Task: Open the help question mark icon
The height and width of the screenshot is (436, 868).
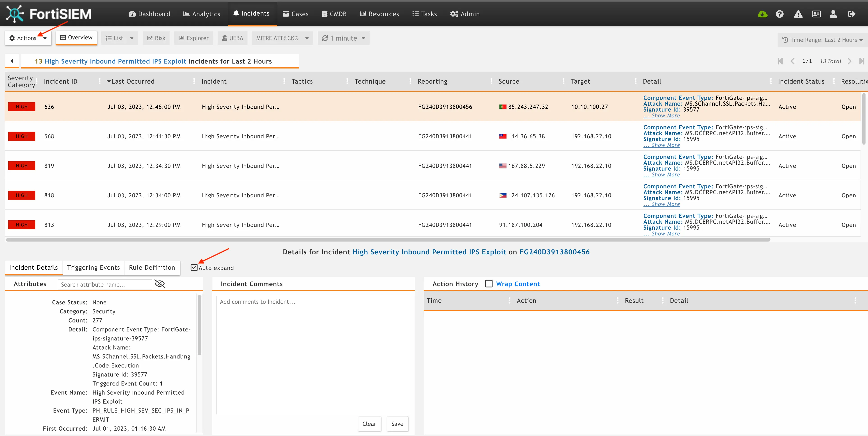Action: pyautogui.click(x=780, y=14)
